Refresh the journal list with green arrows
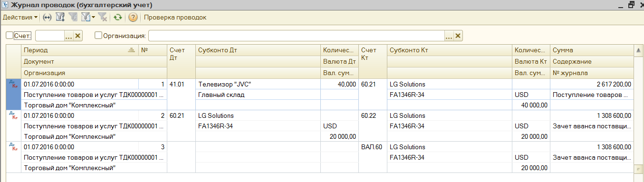 (117, 18)
